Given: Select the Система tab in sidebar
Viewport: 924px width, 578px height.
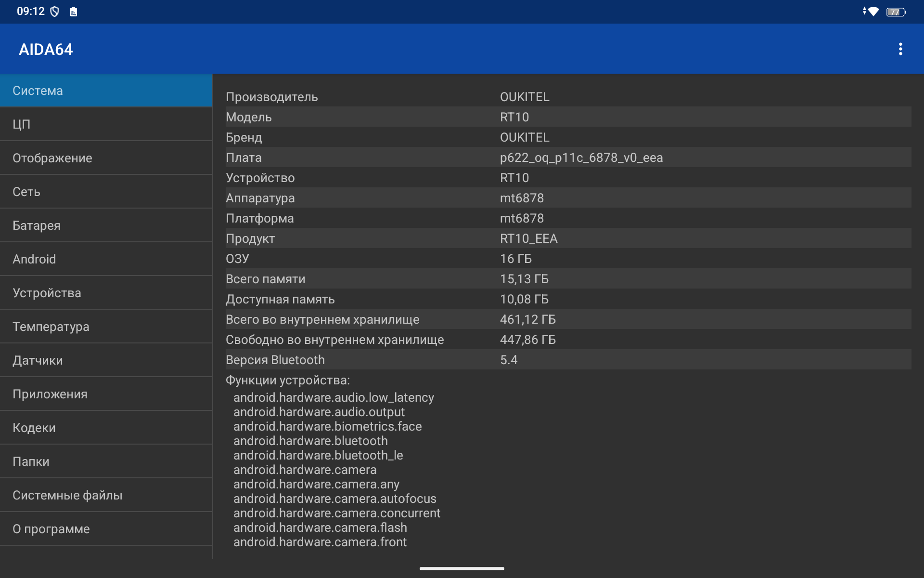Looking at the screenshot, I should [x=106, y=91].
